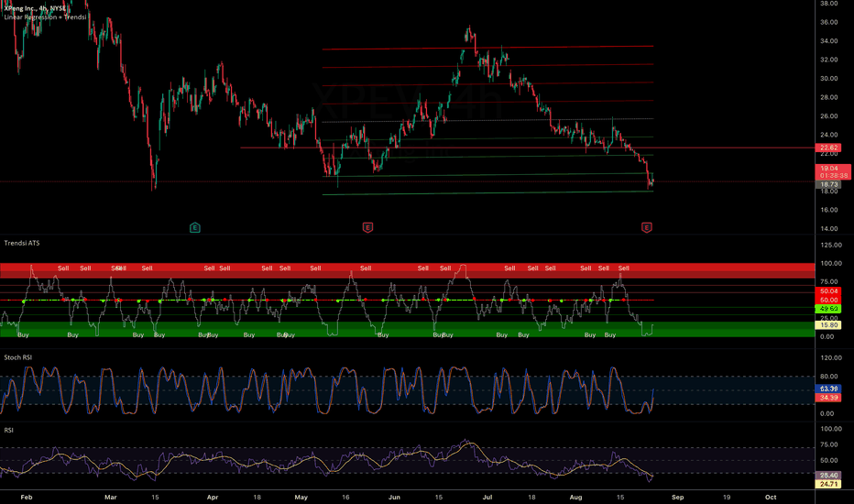Click the green 49.60 Trendsi value label

click(x=828, y=309)
